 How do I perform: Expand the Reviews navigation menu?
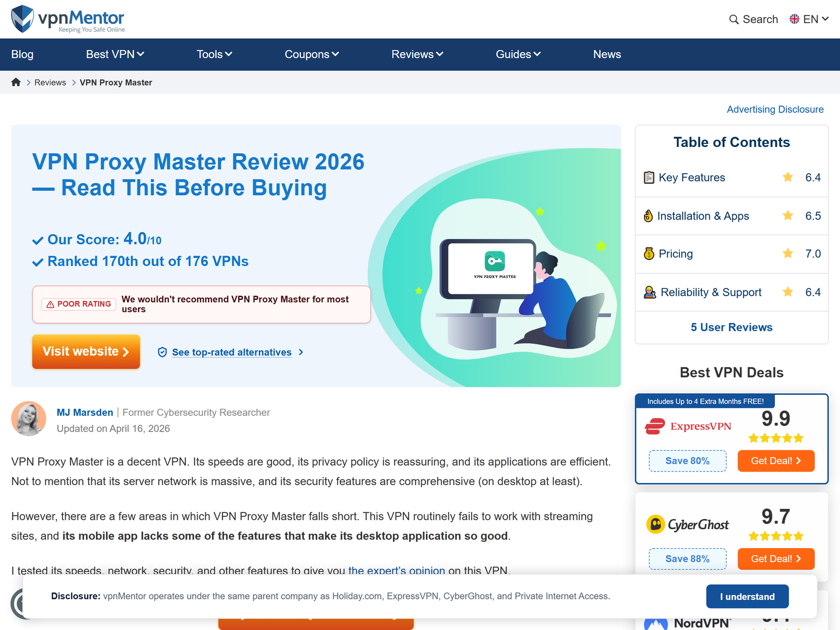click(417, 55)
